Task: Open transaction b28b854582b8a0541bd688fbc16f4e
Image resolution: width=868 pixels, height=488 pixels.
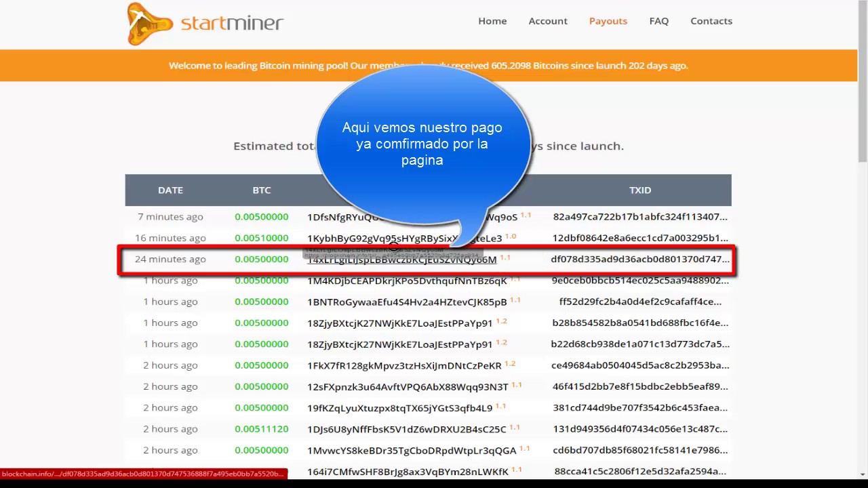Action: (640, 323)
